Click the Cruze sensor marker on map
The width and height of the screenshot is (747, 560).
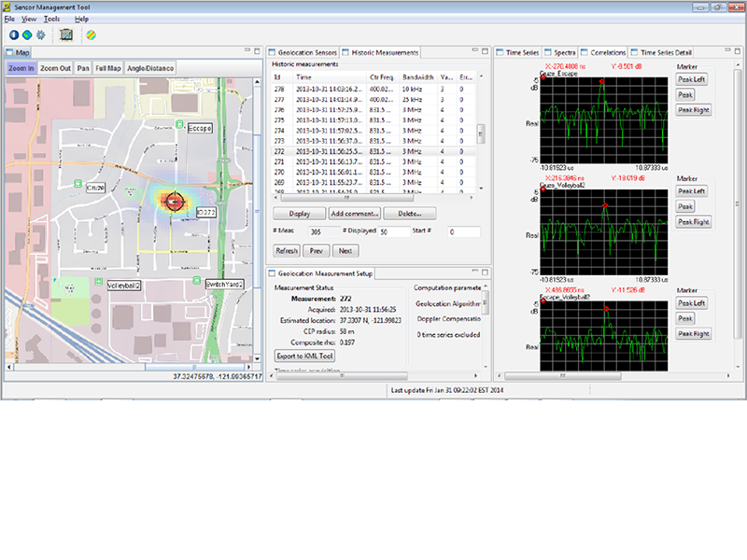(78, 184)
